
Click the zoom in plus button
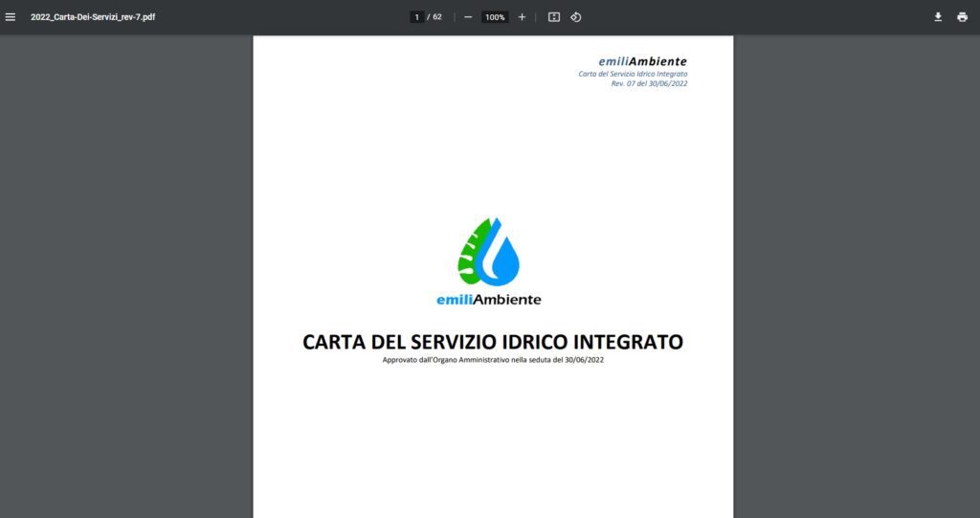pyautogui.click(x=522, y=17)
